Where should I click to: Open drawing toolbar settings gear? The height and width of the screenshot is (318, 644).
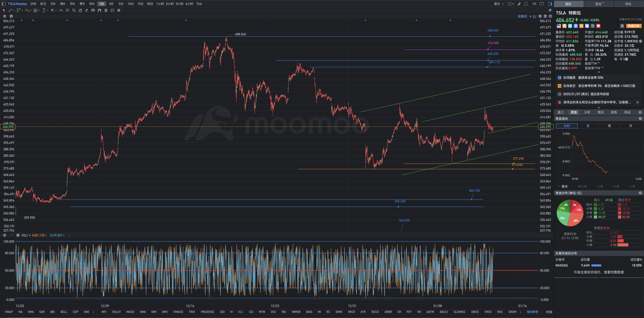click(x=119, y=10)
